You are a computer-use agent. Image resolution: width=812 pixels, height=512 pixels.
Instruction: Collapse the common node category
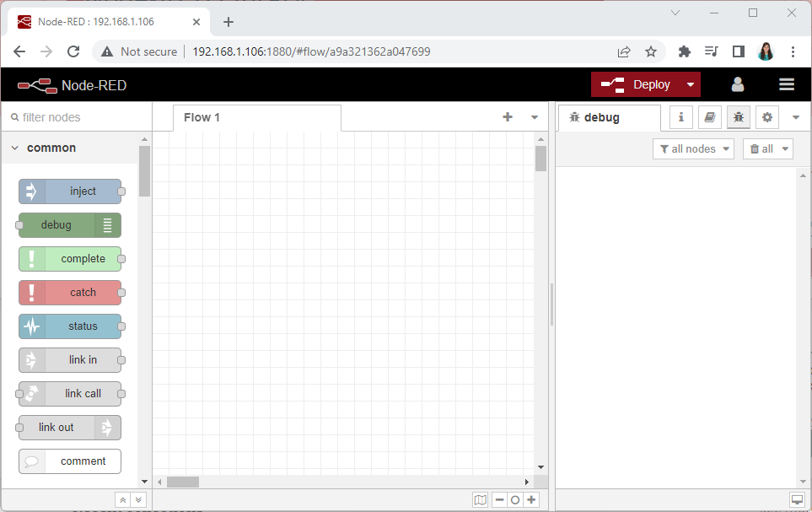coord(14,147)
